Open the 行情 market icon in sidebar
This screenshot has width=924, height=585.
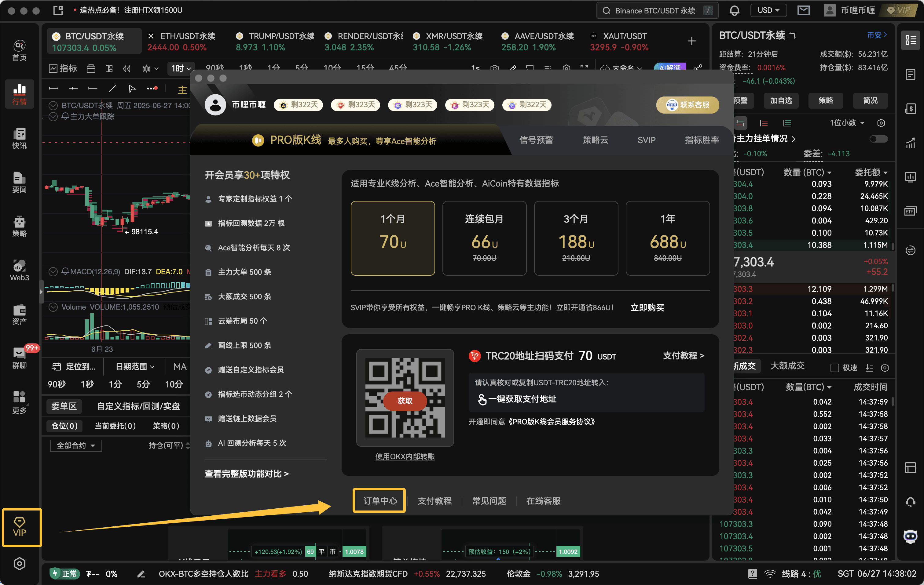(20, 94)
